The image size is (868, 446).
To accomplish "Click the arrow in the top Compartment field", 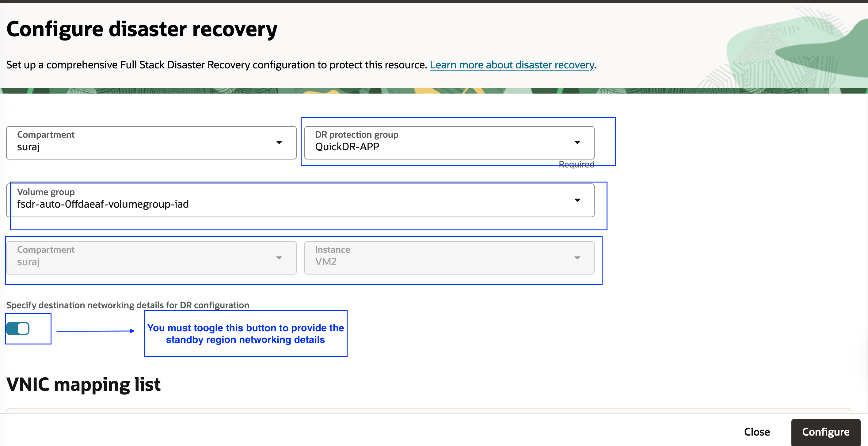I will tap(279, 143).
